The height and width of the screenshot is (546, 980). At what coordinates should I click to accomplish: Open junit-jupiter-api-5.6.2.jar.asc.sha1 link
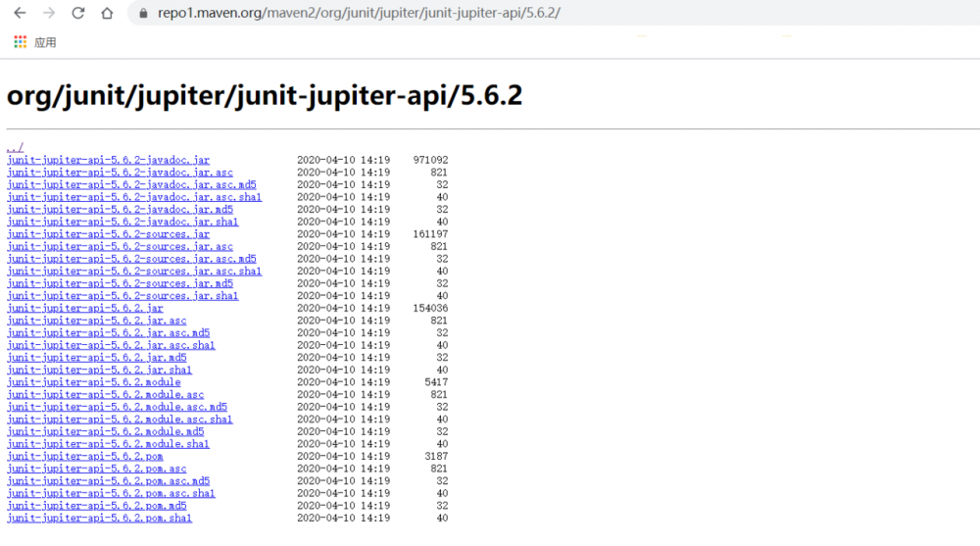pos(112,345)
